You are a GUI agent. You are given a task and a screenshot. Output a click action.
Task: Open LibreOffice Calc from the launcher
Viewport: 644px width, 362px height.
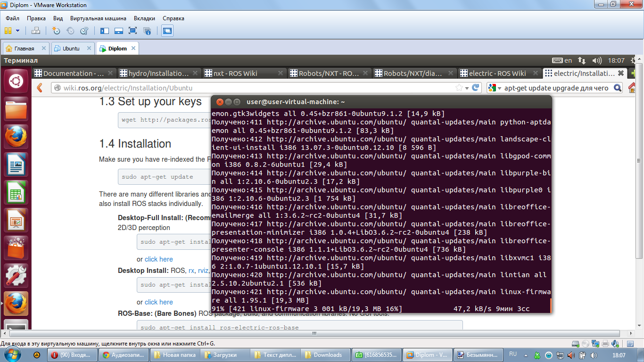[16, 192]
